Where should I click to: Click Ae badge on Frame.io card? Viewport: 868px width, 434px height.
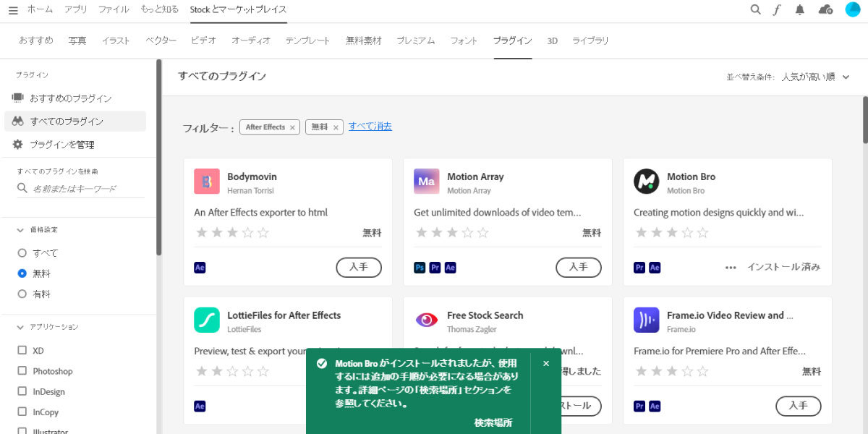(655, 407)
